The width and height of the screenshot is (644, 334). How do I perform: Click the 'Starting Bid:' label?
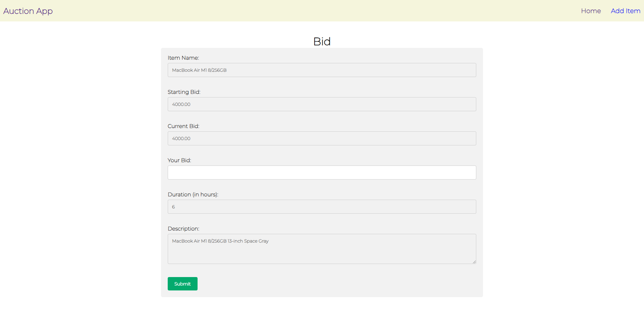[184, 92]
